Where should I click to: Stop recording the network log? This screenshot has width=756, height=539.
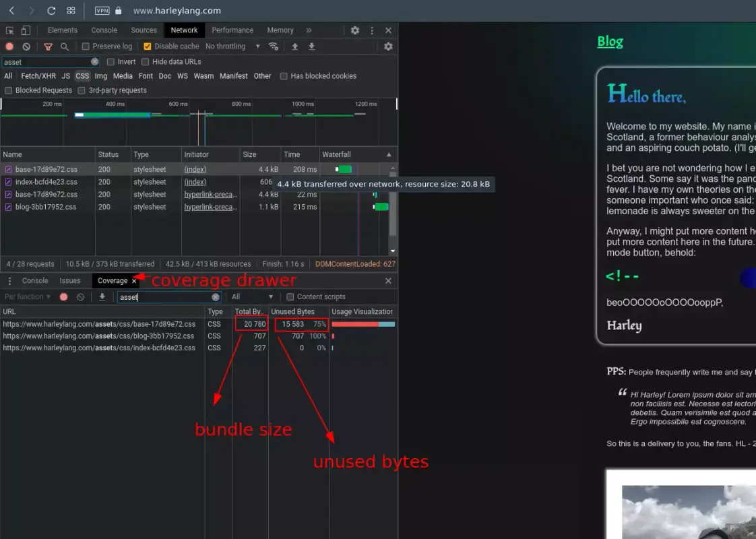[9, 46]
